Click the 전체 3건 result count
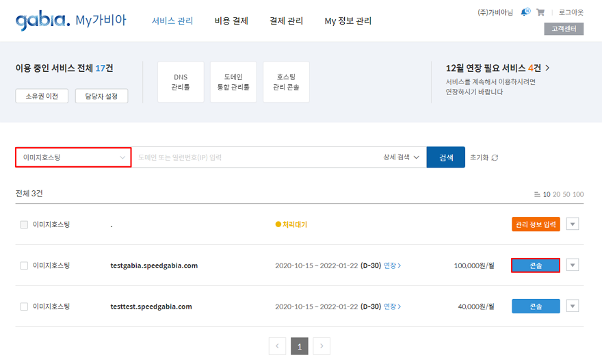Screen dimensions: 602x364 click(29, 194)
